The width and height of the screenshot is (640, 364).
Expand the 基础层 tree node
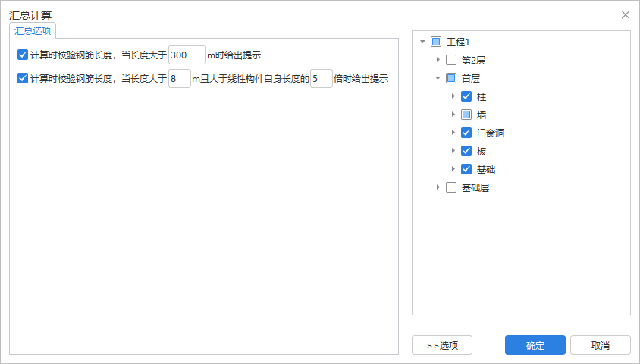438,187
